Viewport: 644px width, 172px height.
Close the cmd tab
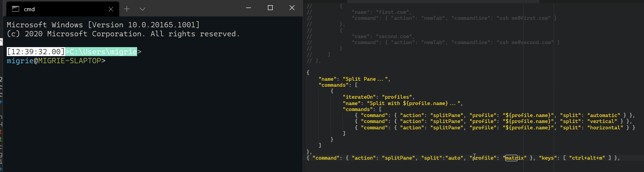[x=111, y=9]
